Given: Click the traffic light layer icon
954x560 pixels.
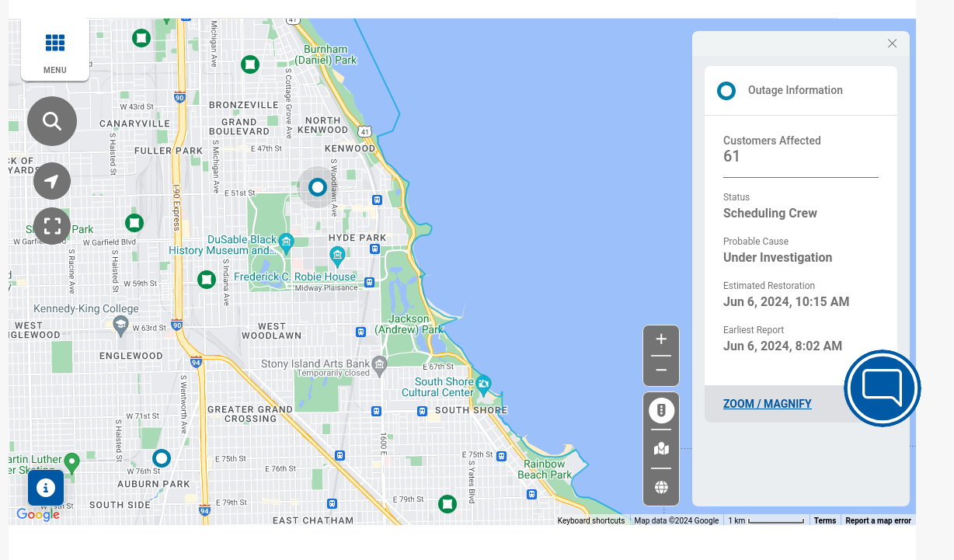Looking at the screenshot, I should 661,410.
